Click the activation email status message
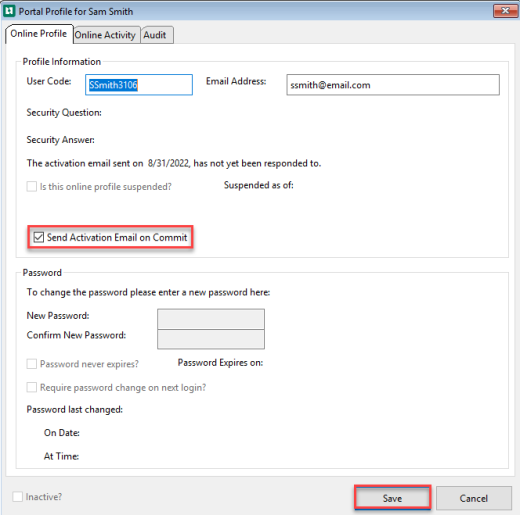Viewport: 520px width, 515px height. point(174,163)
